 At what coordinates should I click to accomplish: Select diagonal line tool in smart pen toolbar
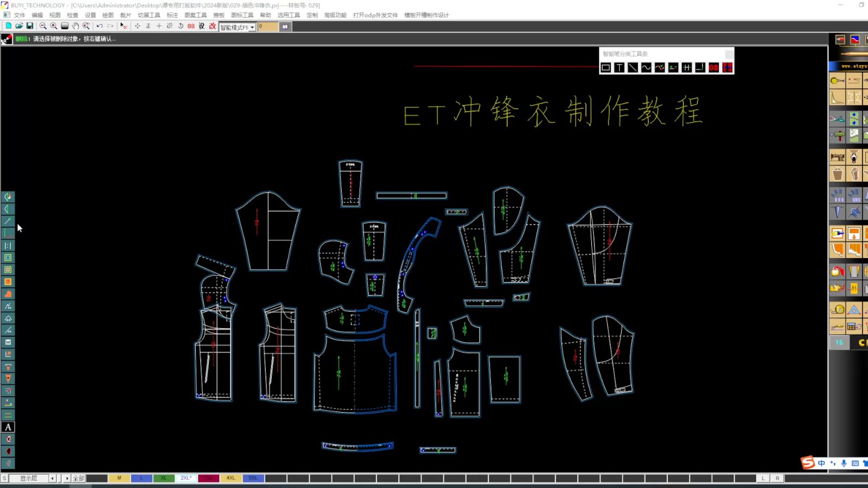pyautogui.click(x=633, y=67)
